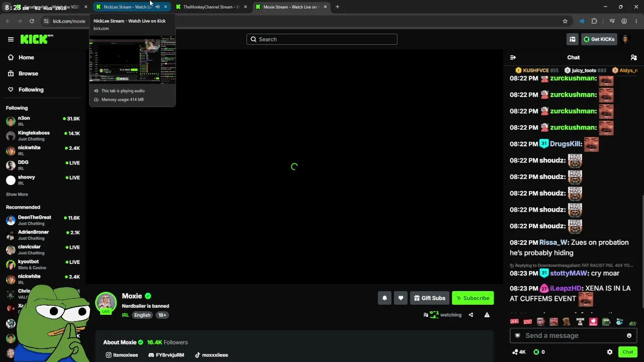Collapse the chat panel with arrow icon
Screen dimensions: 644x362
coord(513,57)
